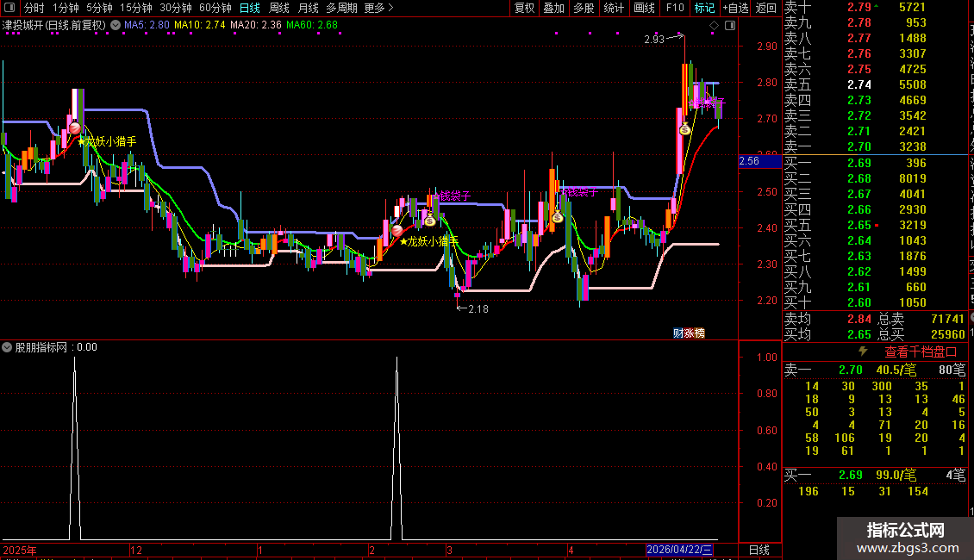Select the 60分钟 timeframe tab
This screenshot has width=974, height=560.
click(x=215, y=8)
